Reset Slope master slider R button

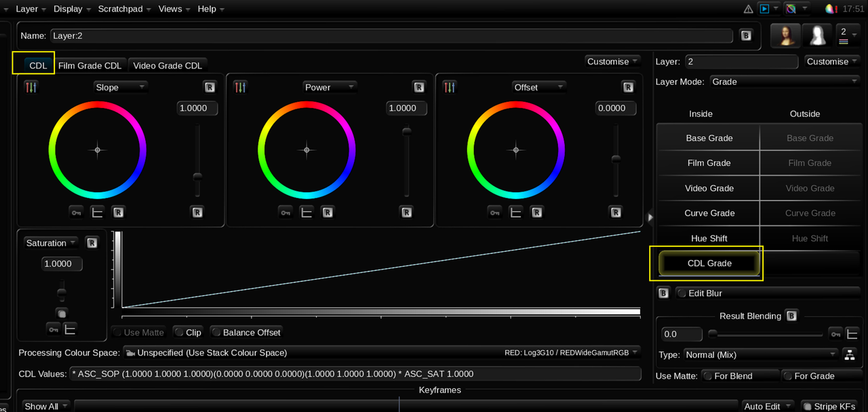197,212
